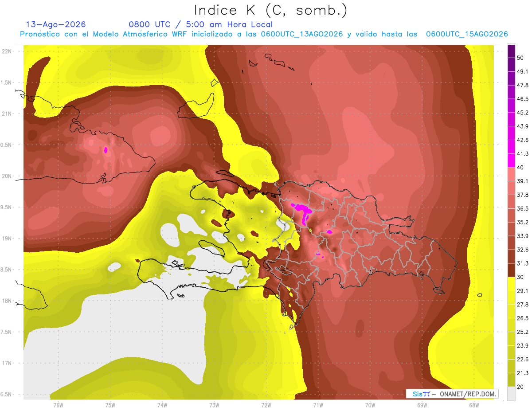
Task: Click the legend value "46.5"
Action: (x=523, y=99)
